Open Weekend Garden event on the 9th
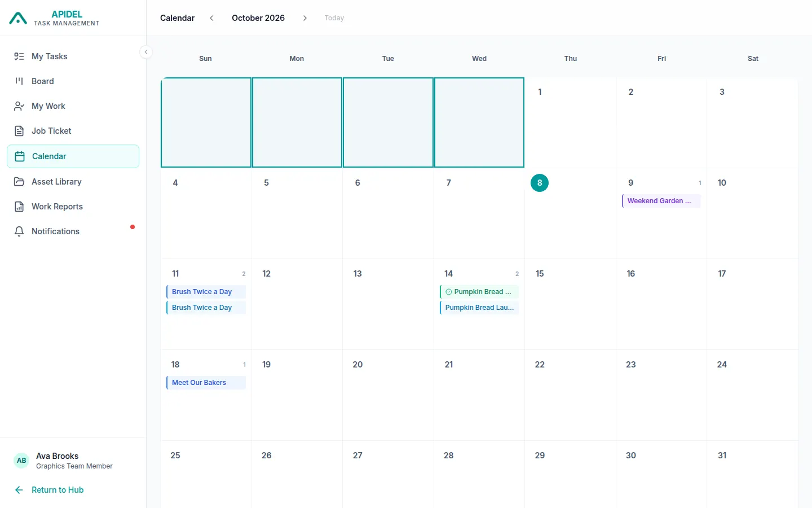The height and width of the screenshot is (508, 812). [x=661, y=201]
